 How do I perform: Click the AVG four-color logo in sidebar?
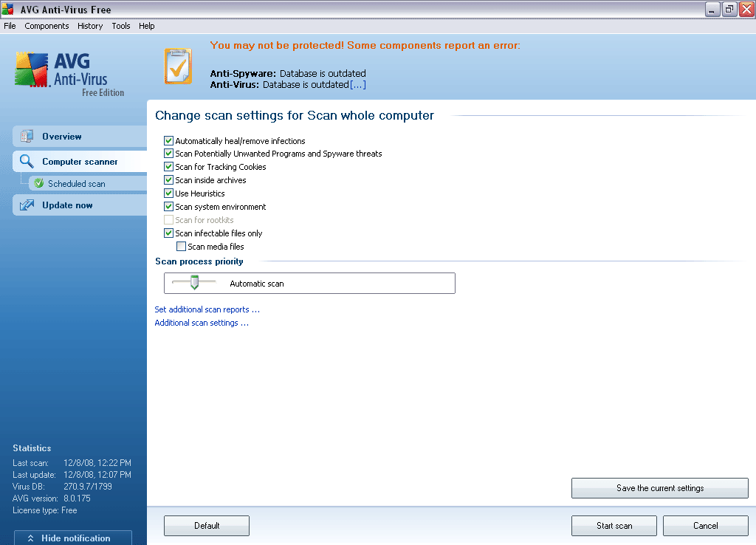32,71
